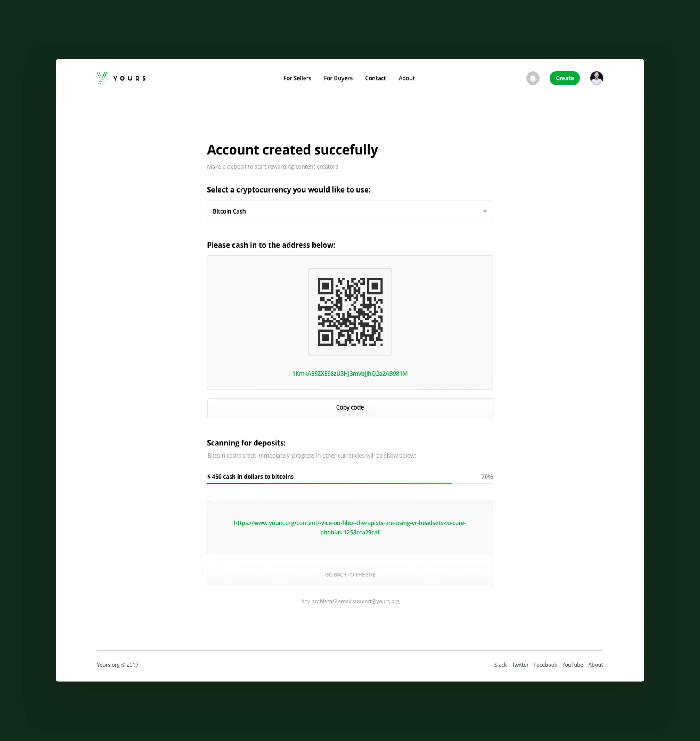Viewport: 700px width, 741px height.
Task: Click the green Create button
Action: point(564,78)
